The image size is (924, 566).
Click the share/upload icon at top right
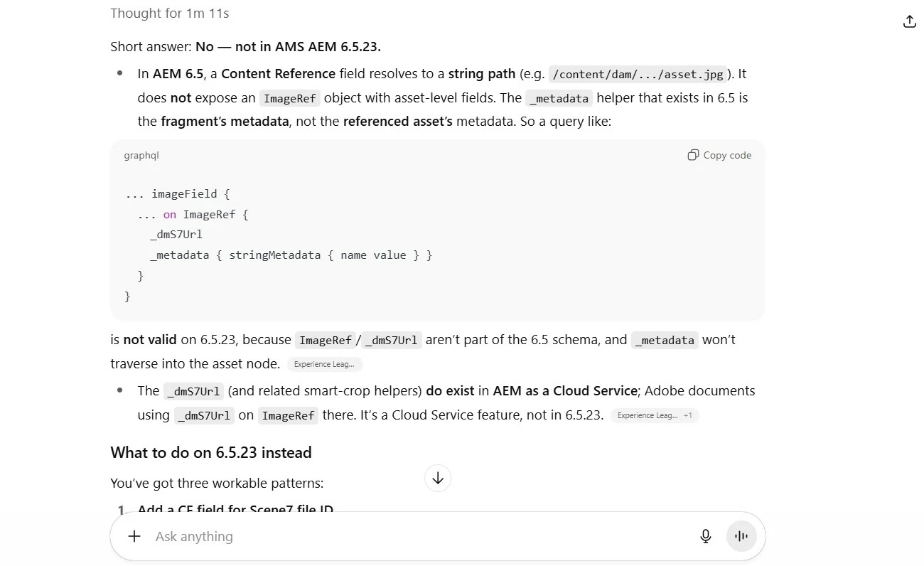910,21
